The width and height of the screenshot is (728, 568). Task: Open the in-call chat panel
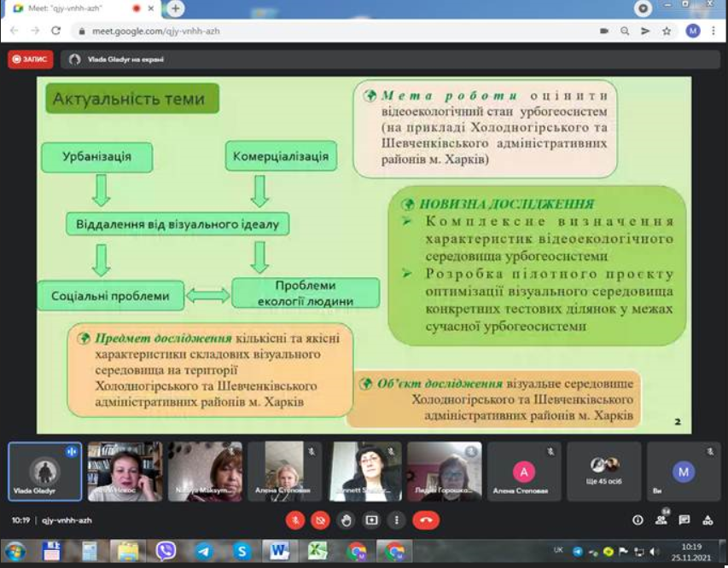point(683,519)
